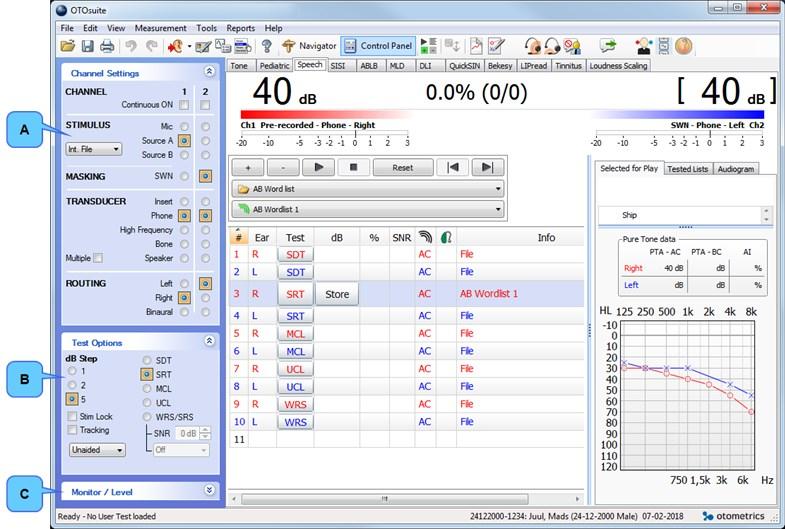Increase level with the plus button

click(248, 168)
